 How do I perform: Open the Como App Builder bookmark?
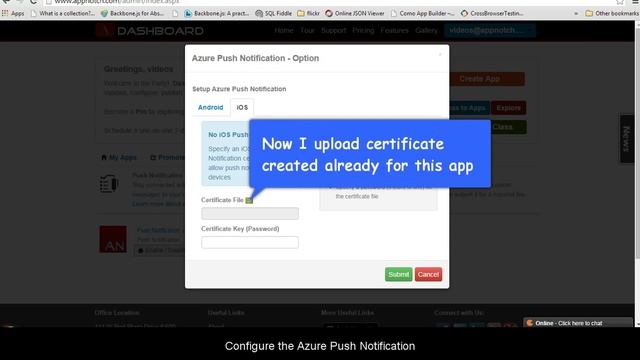click(422, 13)
